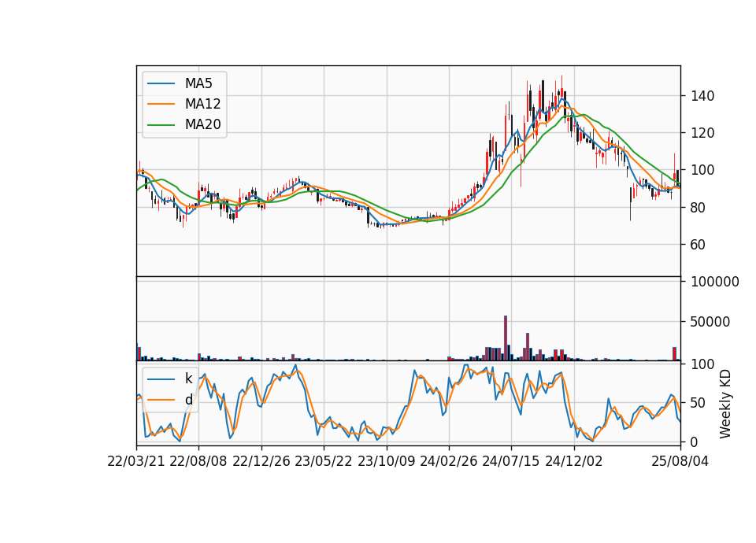Click the 22/08/08 date tick label
This screenshot has width=756, height=543.
click(x=198, y=461)
